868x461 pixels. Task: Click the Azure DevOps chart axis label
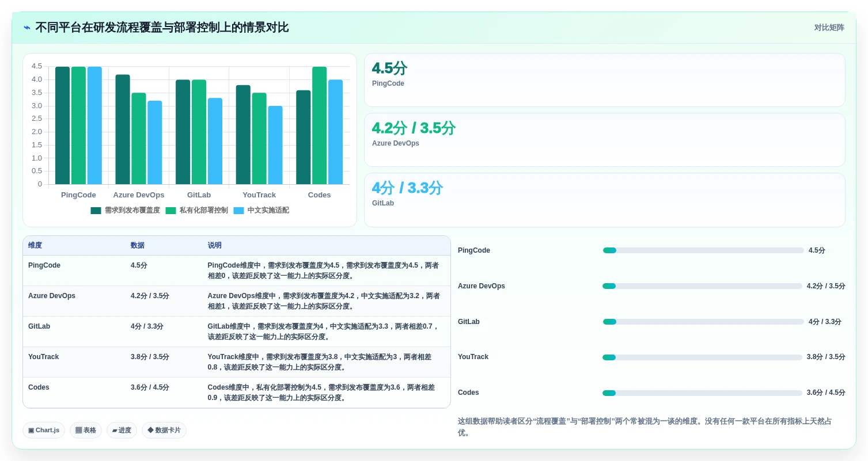click(x=139, y=195)
